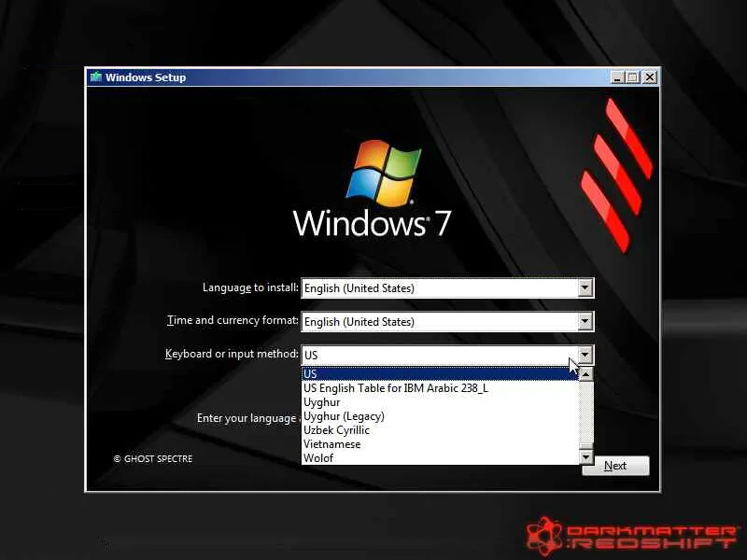The height and width of the screenshot is (560, 747).
Task: Open the Language to install dropdown
Action: [x=585, y=288]
